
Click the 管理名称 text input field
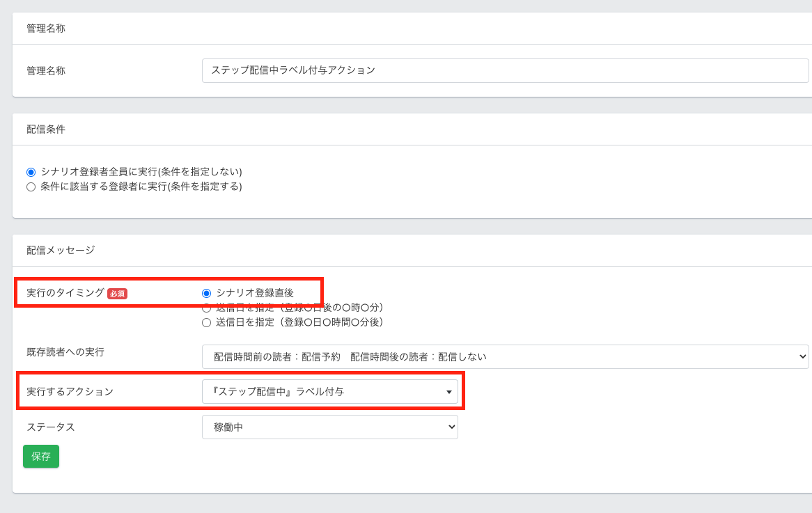pyautogui.click(x=505, y=70)
